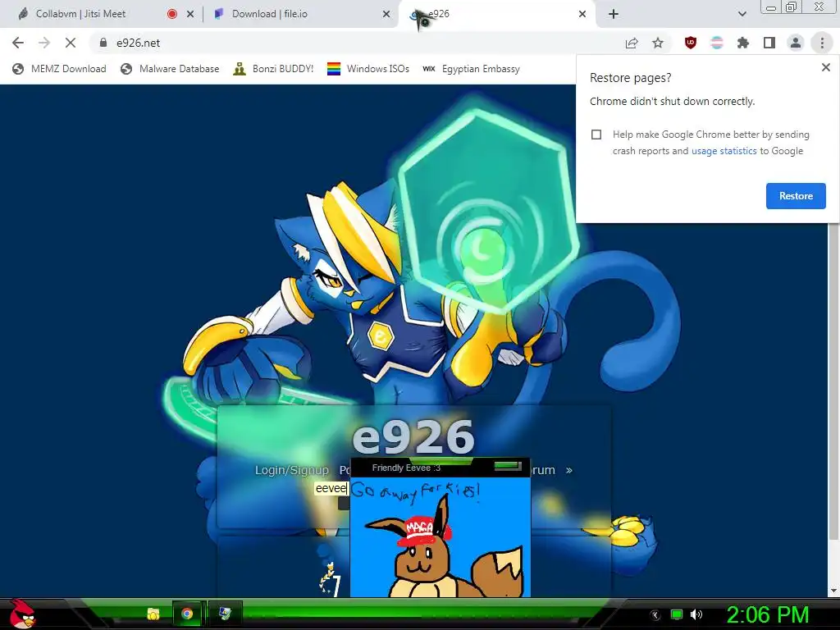Stop loading the e926.net page
The width and height of the screenshot is (840, 630).
click(71, 43)
